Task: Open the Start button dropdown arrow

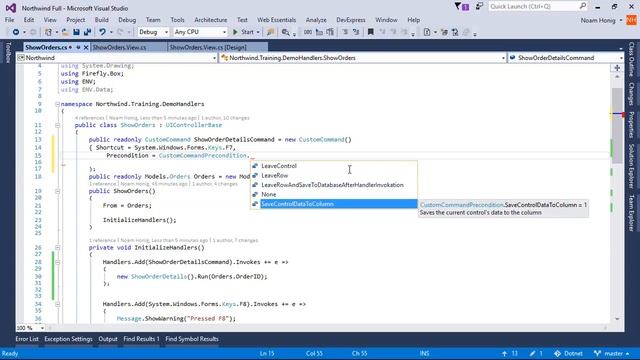Action: pyautogui.click(x=258, y=32)
